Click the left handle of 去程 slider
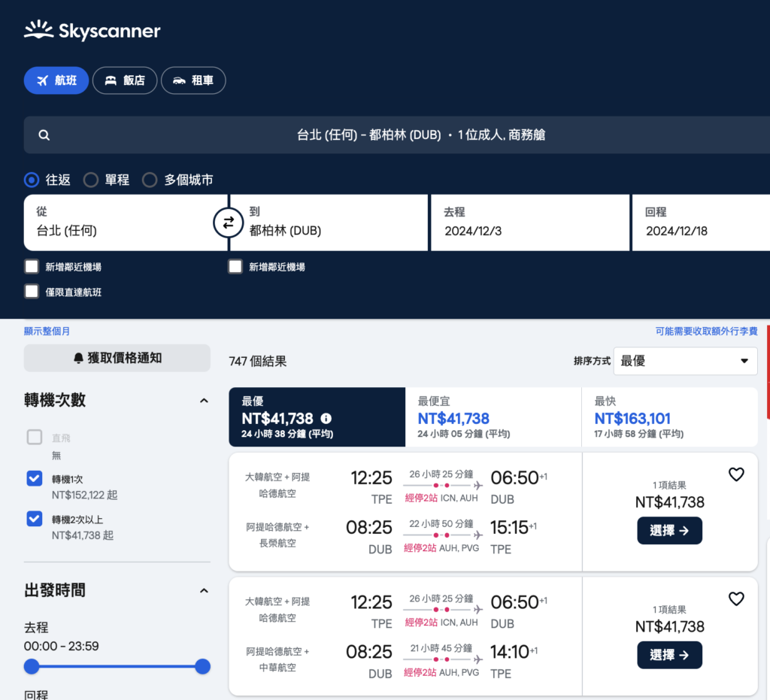 pyautogui.click(x=32, y=667)
